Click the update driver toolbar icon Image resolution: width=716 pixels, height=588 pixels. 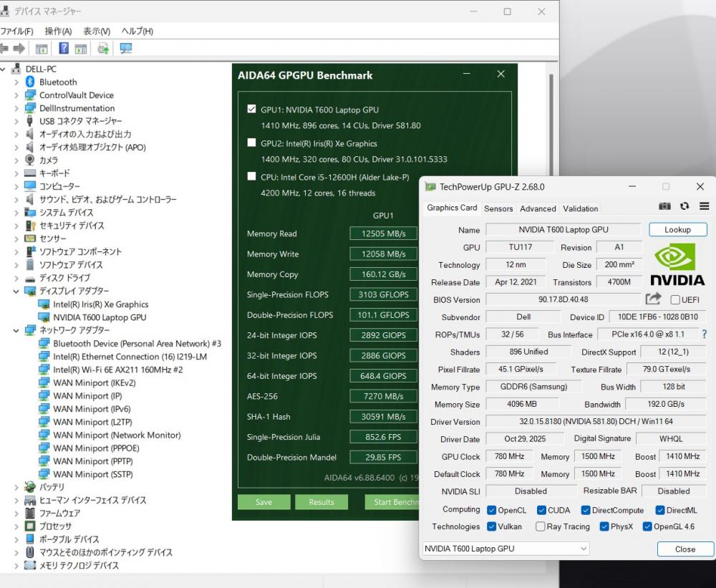103,48
